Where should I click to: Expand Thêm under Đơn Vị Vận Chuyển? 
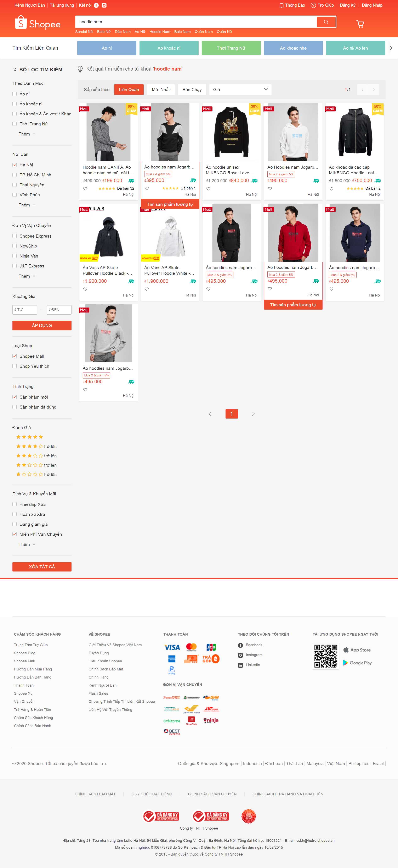[x=27, y=276]
